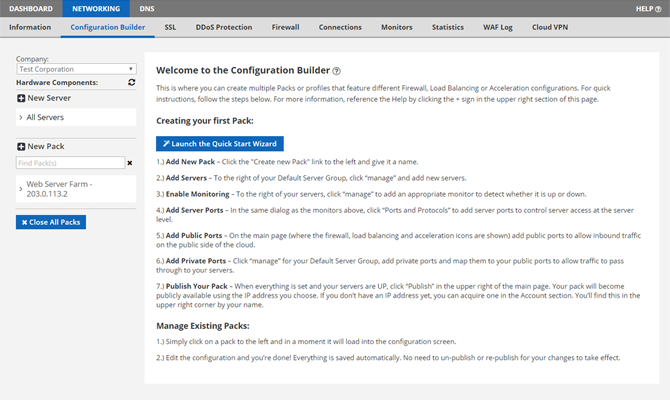This screenshot has height=400, width=670.
Task: Go to the Cloud VPN tab
Action: [550, 27]
